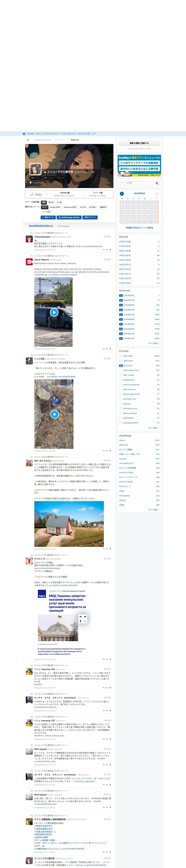Click the blue avatar icon beside @hottaqu

coord(121,365)
